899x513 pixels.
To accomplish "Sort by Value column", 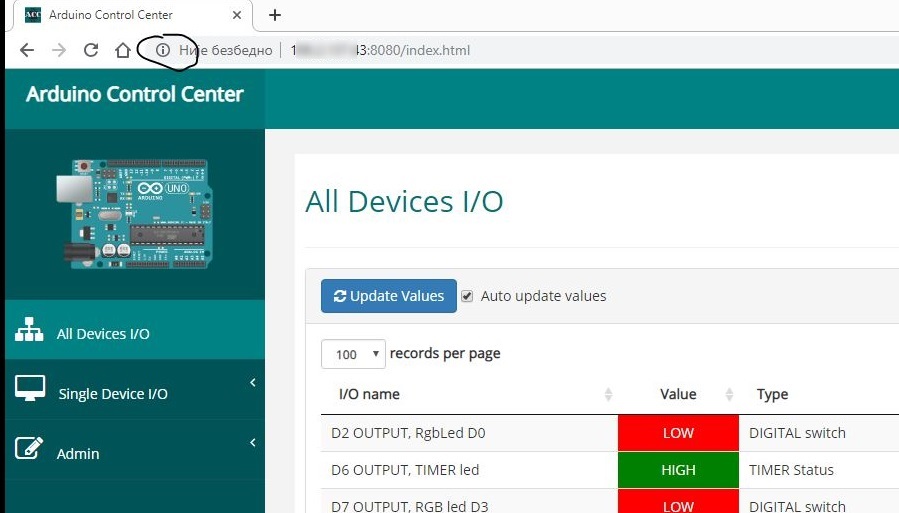I will [x=678, y=394].
